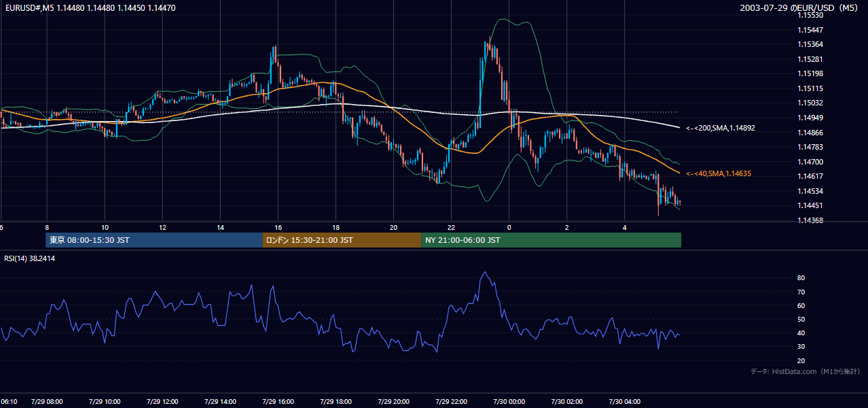Click hour tick 8 under price chart

click(47, 227)
